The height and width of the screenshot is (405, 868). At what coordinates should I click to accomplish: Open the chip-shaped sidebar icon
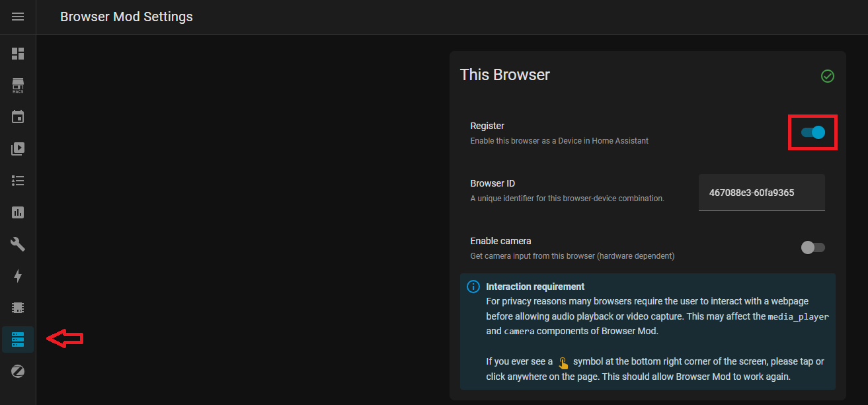(18, 308)
